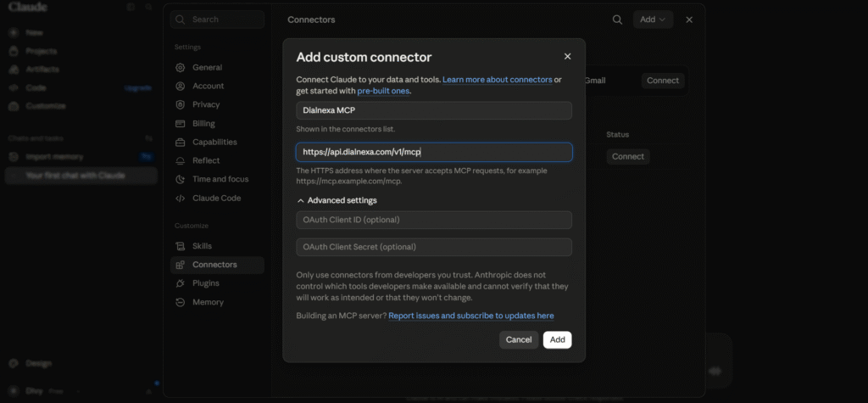The height and width of the screenshot is (403, 868).
Task: Click the Connect button under Status column
Action: pos(628,156)
